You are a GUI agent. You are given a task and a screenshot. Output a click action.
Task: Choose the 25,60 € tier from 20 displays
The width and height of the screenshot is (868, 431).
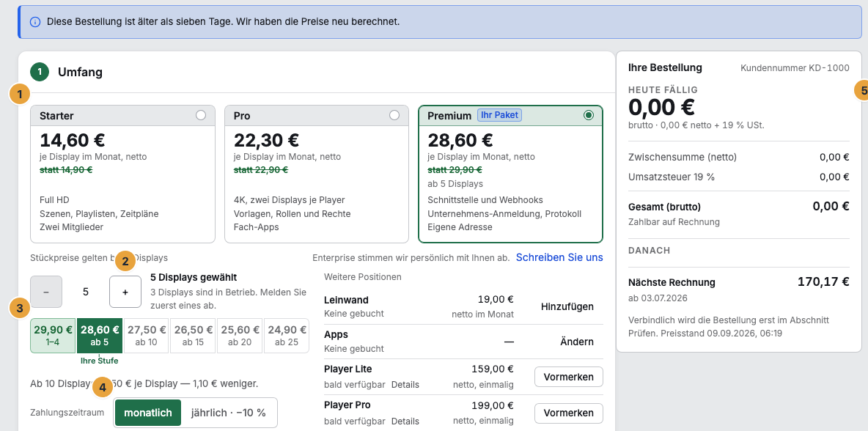240,335
